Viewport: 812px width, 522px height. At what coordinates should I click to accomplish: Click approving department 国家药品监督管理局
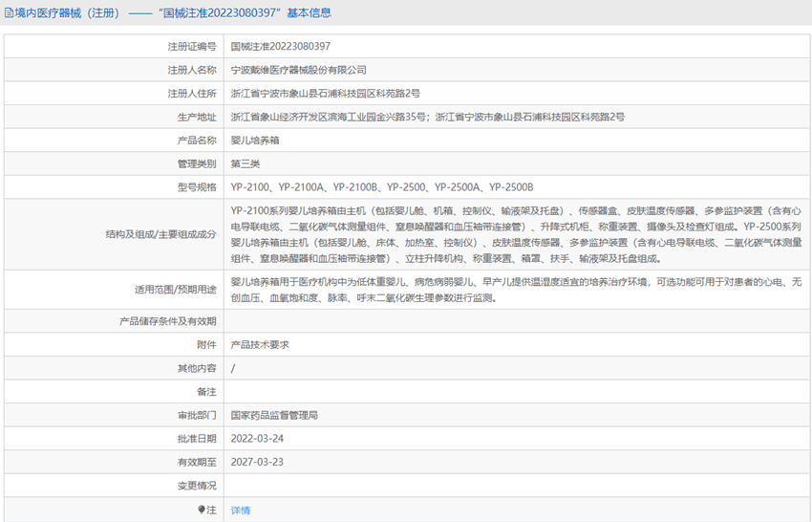click(x=274, y=416)
